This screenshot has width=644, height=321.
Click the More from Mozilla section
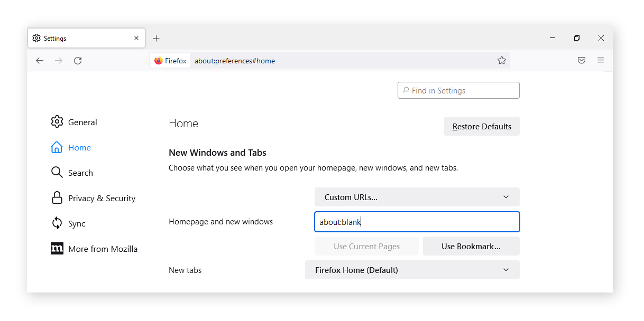click(x=103, y=249)
